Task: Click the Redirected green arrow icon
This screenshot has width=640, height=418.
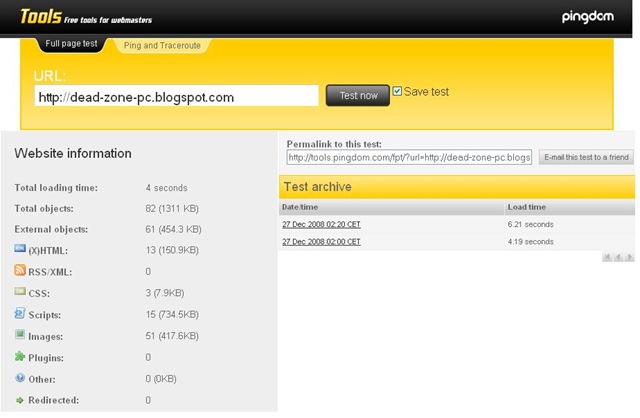Action: tap(20, 400)
